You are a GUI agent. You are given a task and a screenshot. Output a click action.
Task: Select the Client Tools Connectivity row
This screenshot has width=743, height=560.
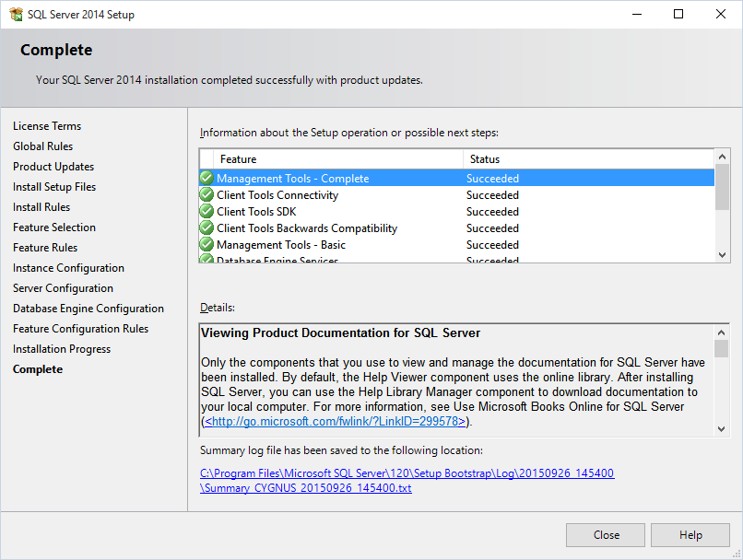coord(457,194)
